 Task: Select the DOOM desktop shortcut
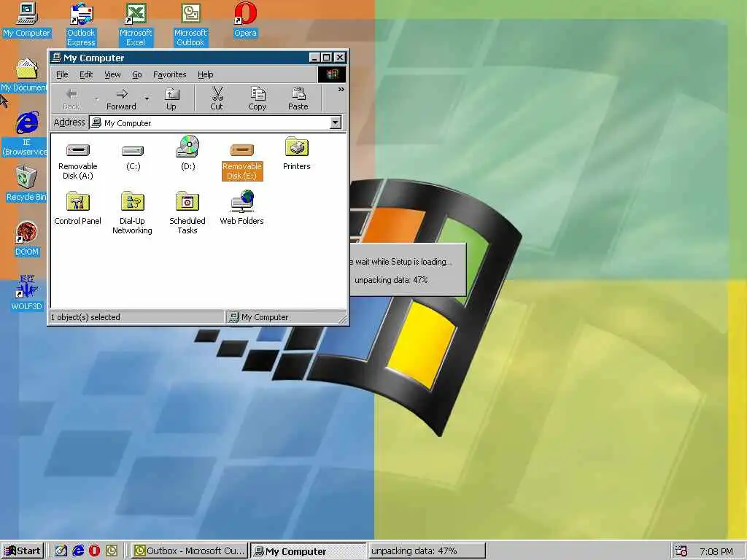pyautogui.click(x=27, y=239)
